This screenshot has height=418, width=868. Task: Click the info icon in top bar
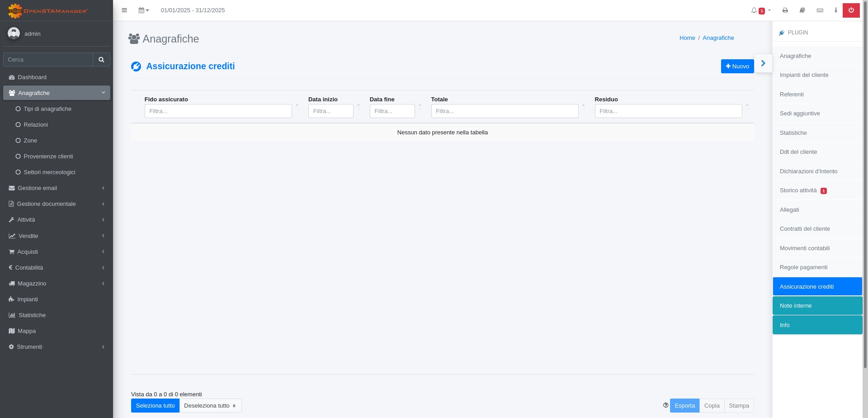pyautogui.click(x=835, y=10)
